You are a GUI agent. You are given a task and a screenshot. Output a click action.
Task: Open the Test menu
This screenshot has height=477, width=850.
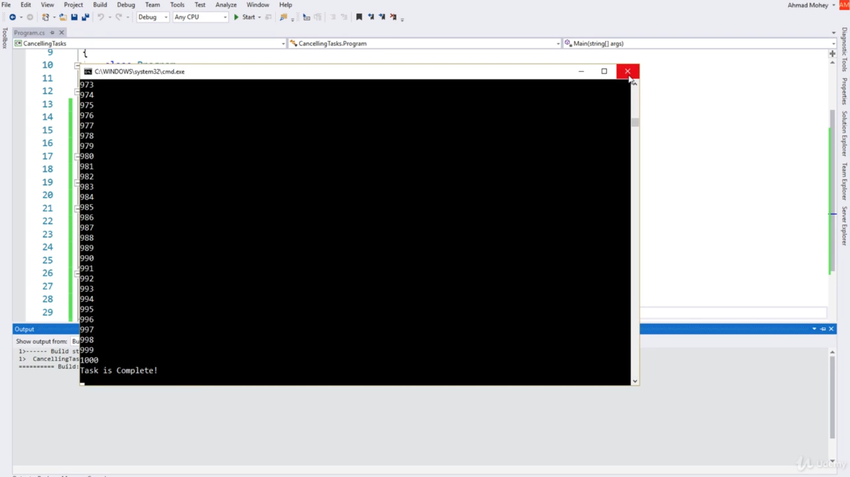coord(200,5)
